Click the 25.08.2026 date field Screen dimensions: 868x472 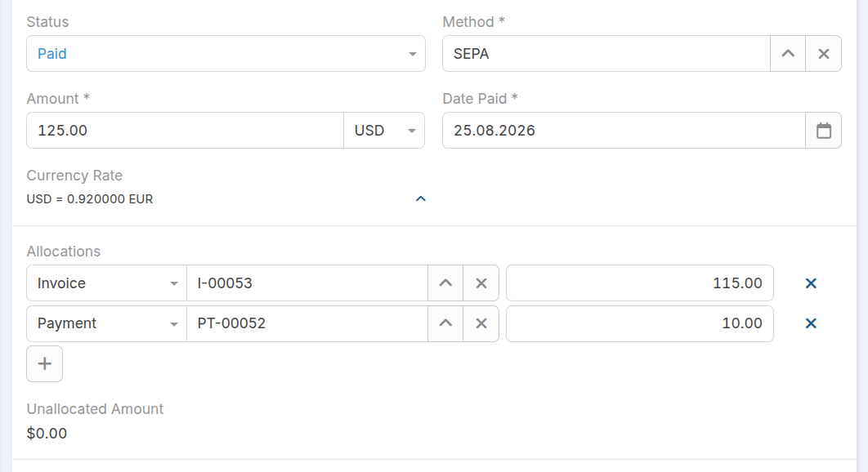pyautogui.click(x=624, y=131)
